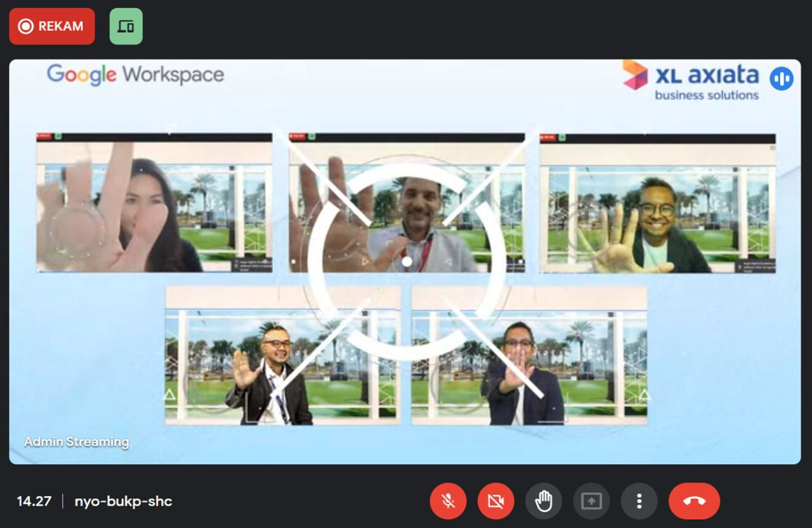
Task: Click the present screen button
Action: coord(591,501)
